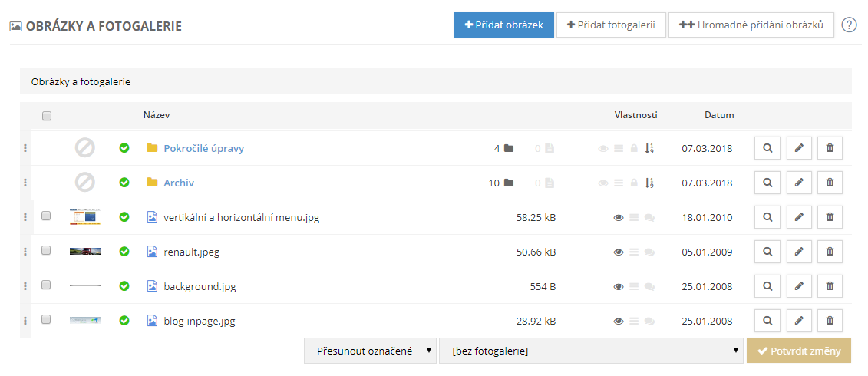Expand the [bez fotogalerie] gallery selector

point(591,351)
